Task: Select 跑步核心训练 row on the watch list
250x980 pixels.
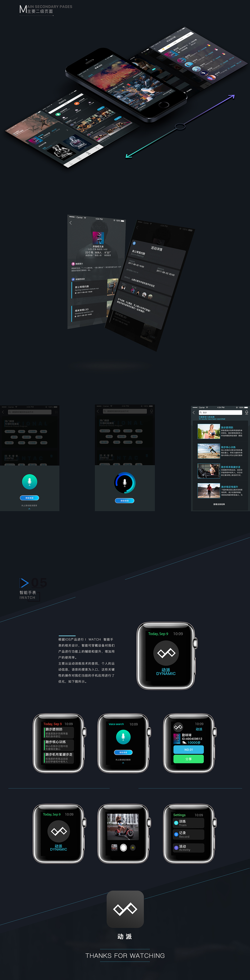Action: pos(59,745)
